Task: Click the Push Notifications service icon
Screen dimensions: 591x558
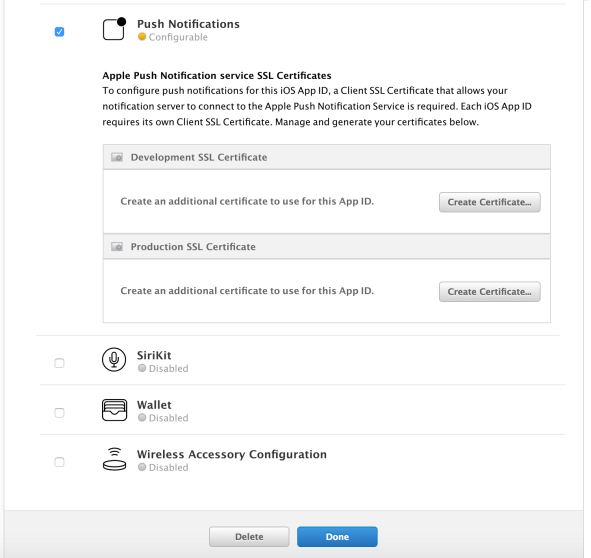Action: tap(114, 29)
